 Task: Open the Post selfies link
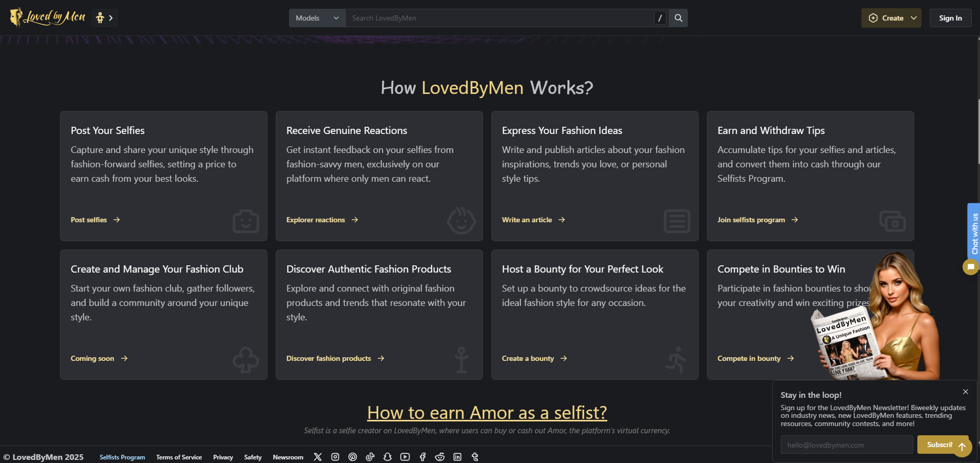click(95, 220)
